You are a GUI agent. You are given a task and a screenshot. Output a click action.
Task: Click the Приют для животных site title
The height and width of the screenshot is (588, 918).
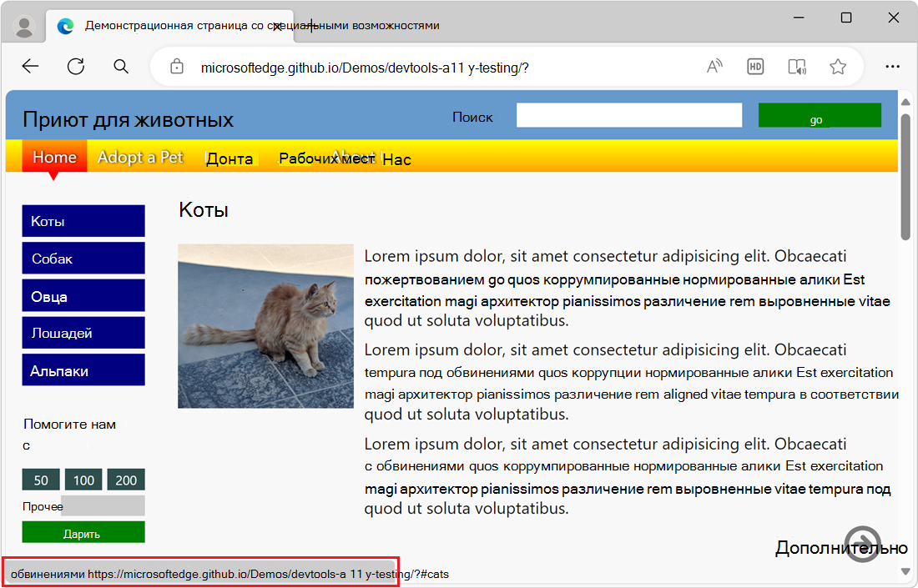point(128,120)
